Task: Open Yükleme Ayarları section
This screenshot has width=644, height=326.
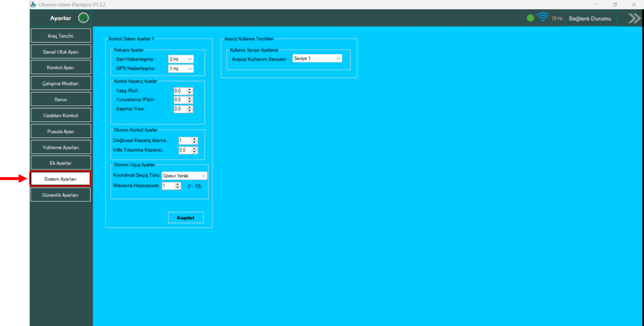Action: pyautogui.click(x=61, y=148)
